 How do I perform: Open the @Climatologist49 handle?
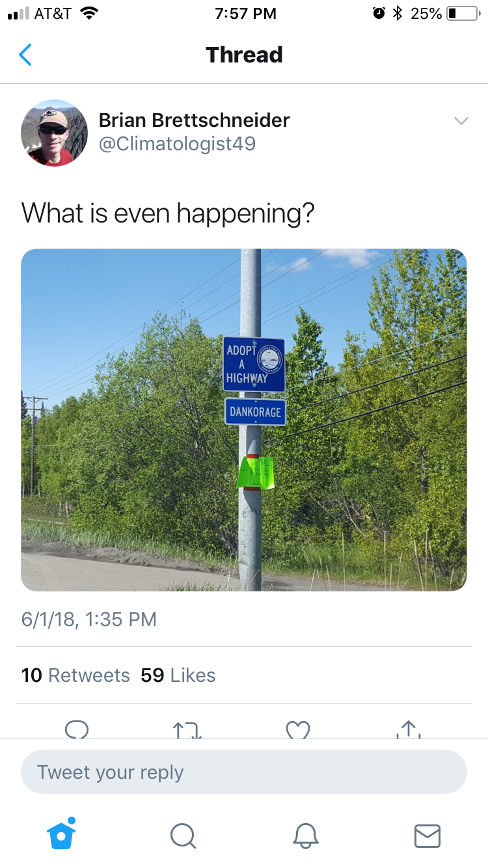tap(177, 144)
